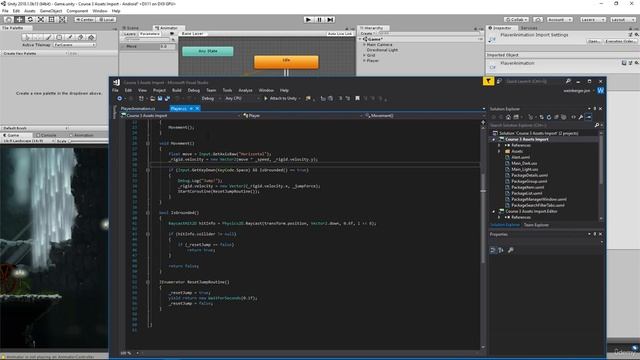Select Unity's Hand tool in the toolbar

(x=8, y=19)
